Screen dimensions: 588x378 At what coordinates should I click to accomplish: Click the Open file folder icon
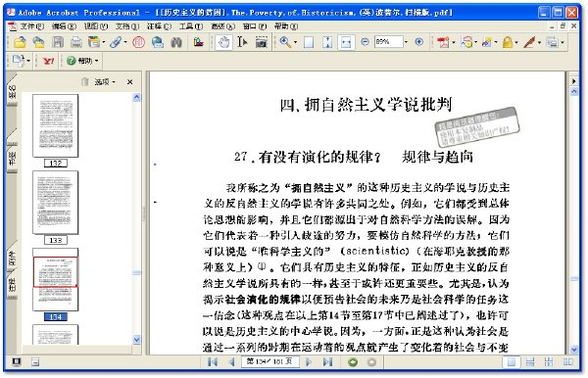tap(20, 42)
